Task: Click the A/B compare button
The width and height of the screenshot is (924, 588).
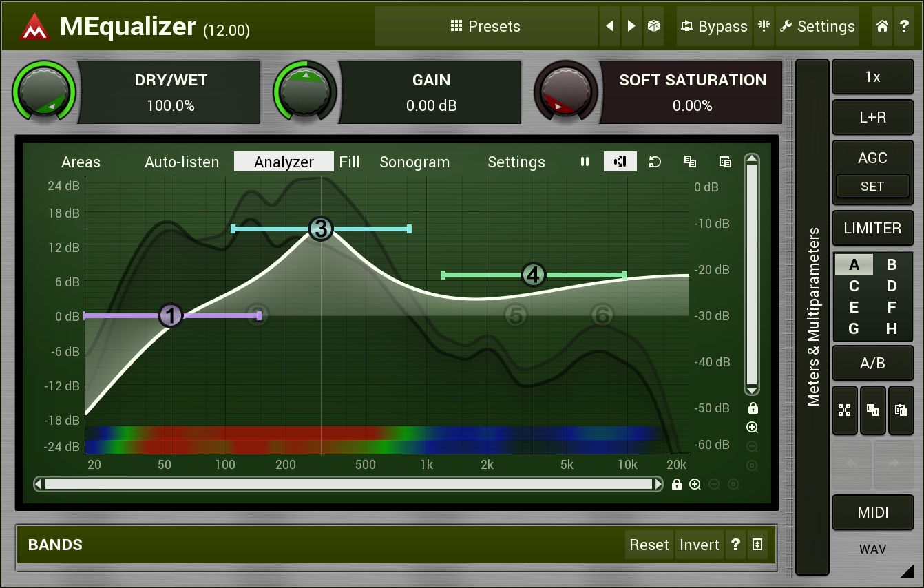Action: pyautogui.click(x=872, y=363)
